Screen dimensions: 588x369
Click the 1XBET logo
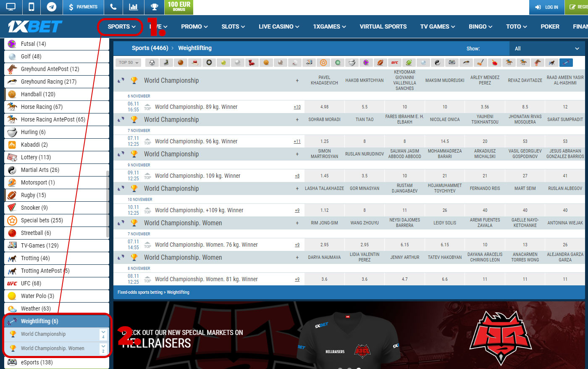click(x=35, y=27)
